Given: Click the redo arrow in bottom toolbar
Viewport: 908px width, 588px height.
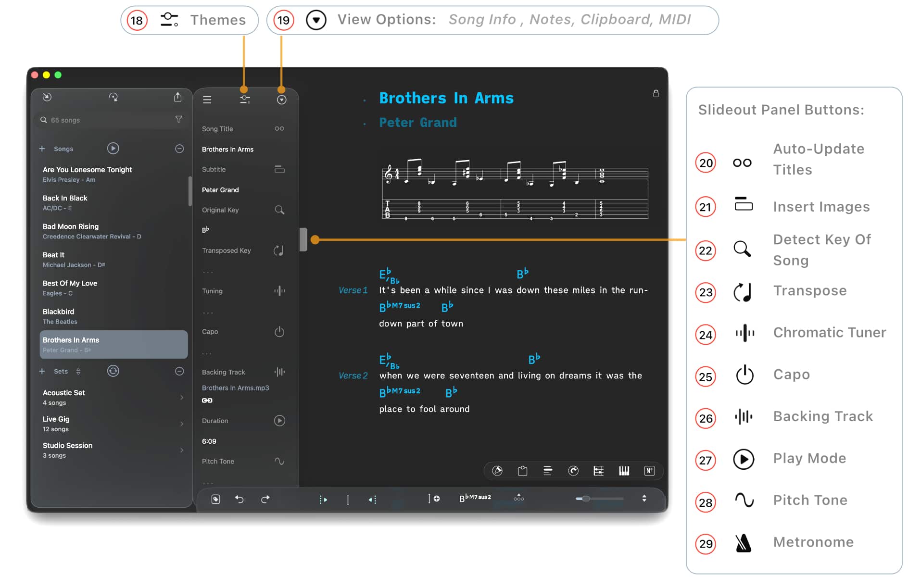Looking at the screenshot, I should pos(265,499).
